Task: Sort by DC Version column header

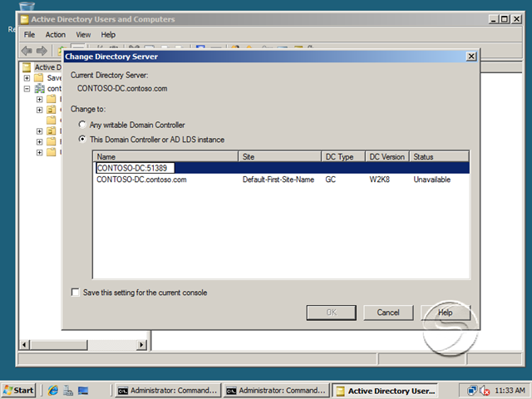Action: (387, 157)
